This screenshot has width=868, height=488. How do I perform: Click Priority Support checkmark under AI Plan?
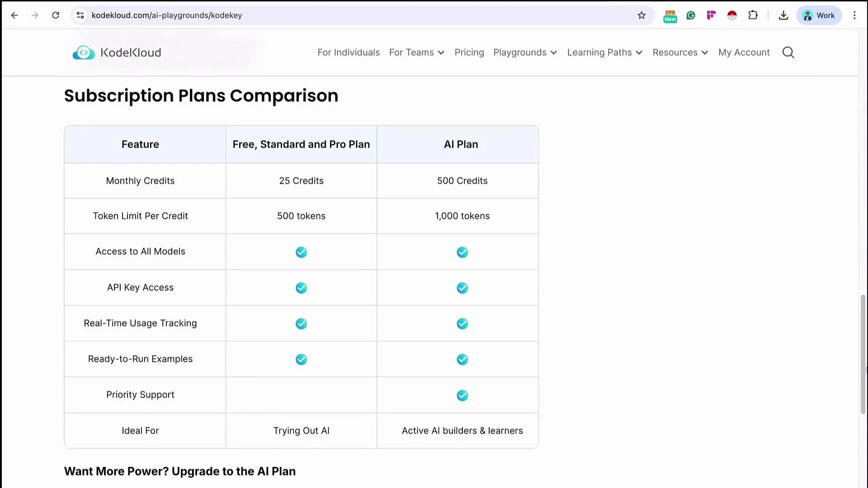[x=462, y=395]
